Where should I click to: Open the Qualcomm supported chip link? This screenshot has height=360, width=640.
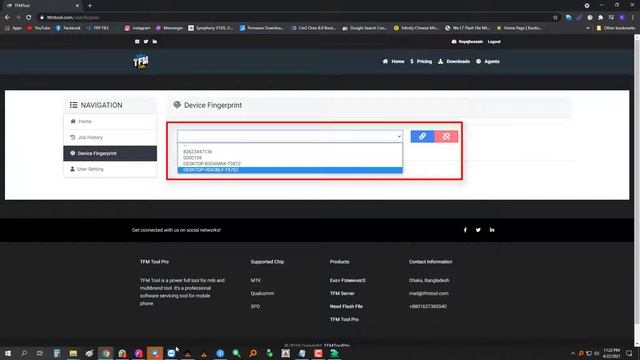262,293
